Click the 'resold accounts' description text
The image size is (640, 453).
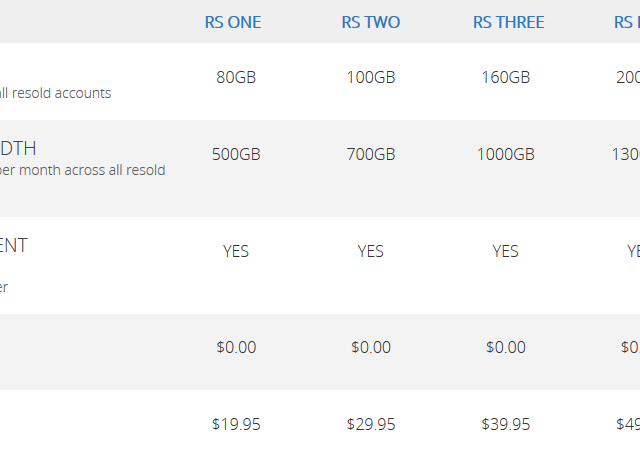[61, 93]
